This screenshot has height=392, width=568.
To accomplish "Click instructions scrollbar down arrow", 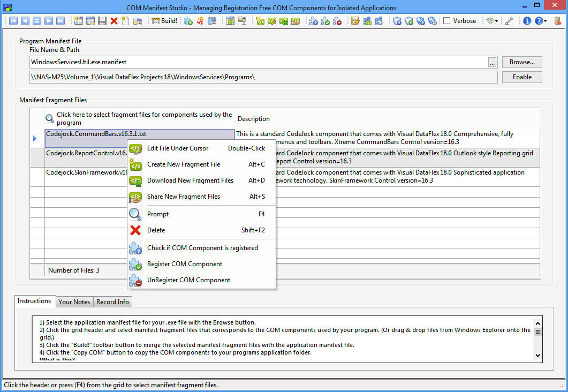I will tap(537, 356).
